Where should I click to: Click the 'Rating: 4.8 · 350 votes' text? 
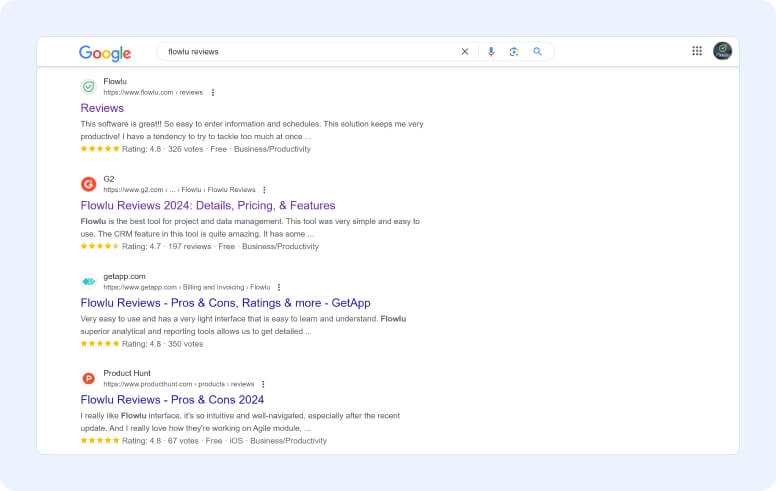tap(162, 344)
